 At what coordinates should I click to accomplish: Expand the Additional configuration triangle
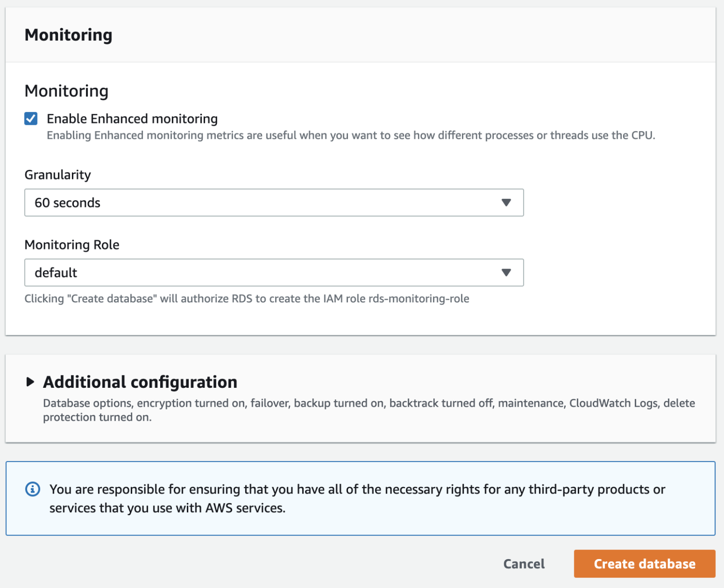30,382
